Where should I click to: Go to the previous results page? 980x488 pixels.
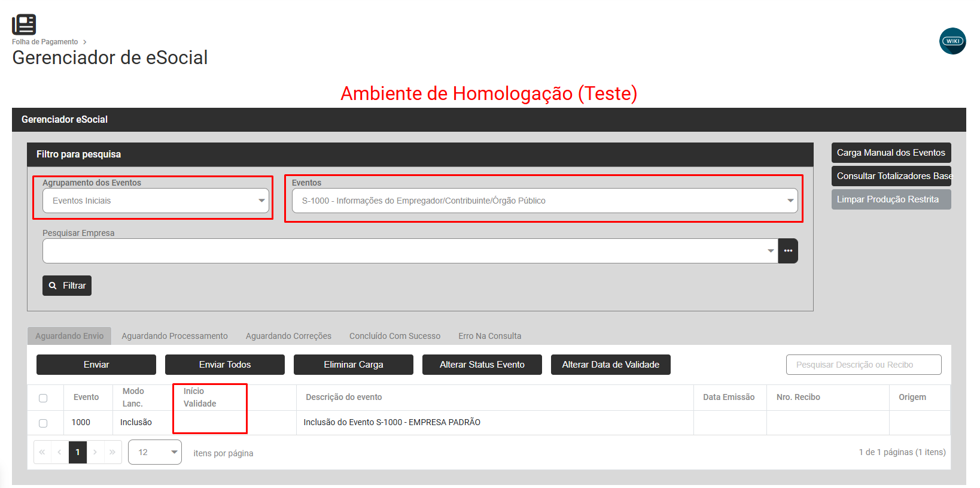[60, 452]
